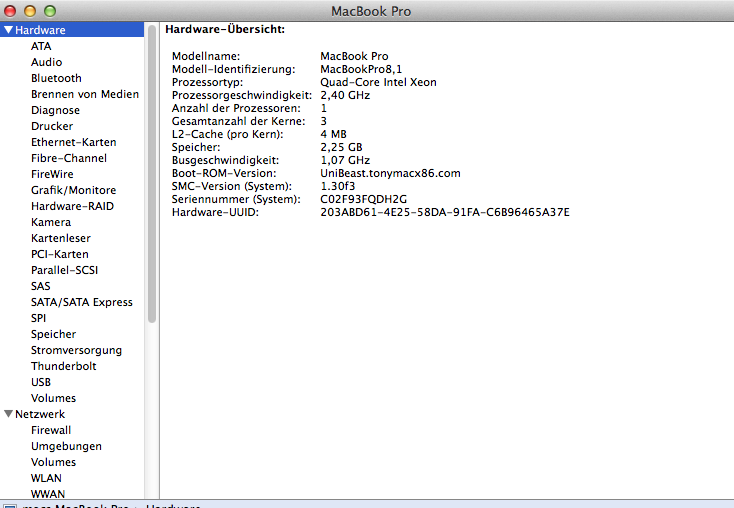
Task: Select Thunderbolt in the sidebar
Action: [64, 366]
